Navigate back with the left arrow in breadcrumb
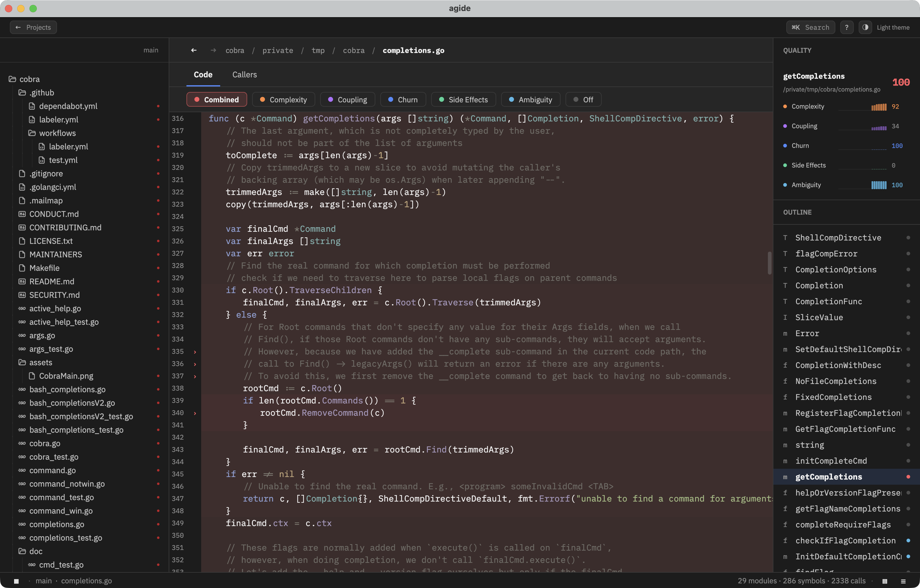The width and height of the screenshot is (920, 588). coord(194,50)
